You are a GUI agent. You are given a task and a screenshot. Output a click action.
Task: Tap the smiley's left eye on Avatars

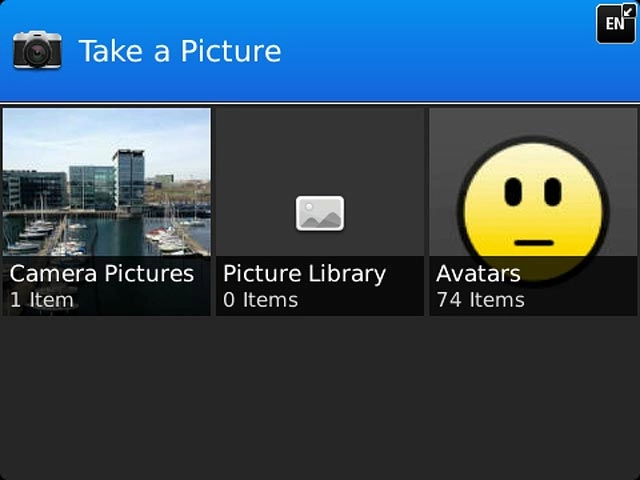(512, 192)
